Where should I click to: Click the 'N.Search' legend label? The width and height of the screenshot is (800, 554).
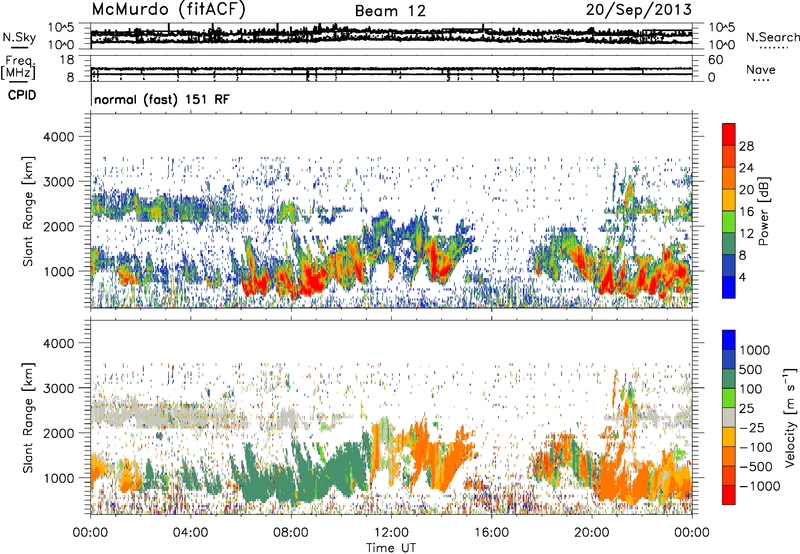pos(772,37)
